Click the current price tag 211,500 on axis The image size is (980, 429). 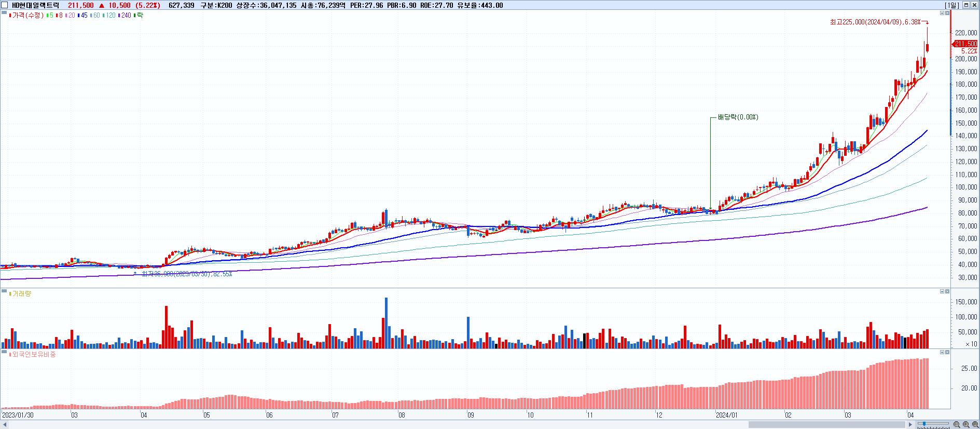pyautogui.click(x=965, y=44)
